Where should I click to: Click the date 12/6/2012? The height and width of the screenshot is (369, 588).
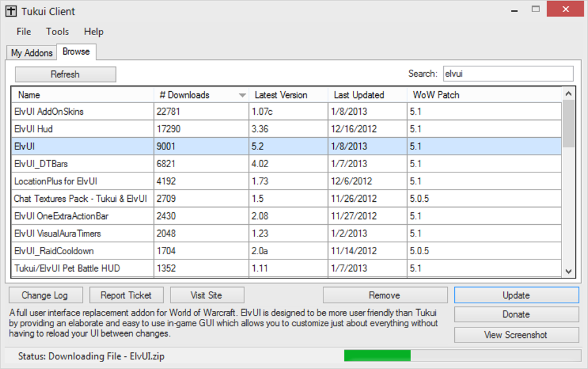352,181
